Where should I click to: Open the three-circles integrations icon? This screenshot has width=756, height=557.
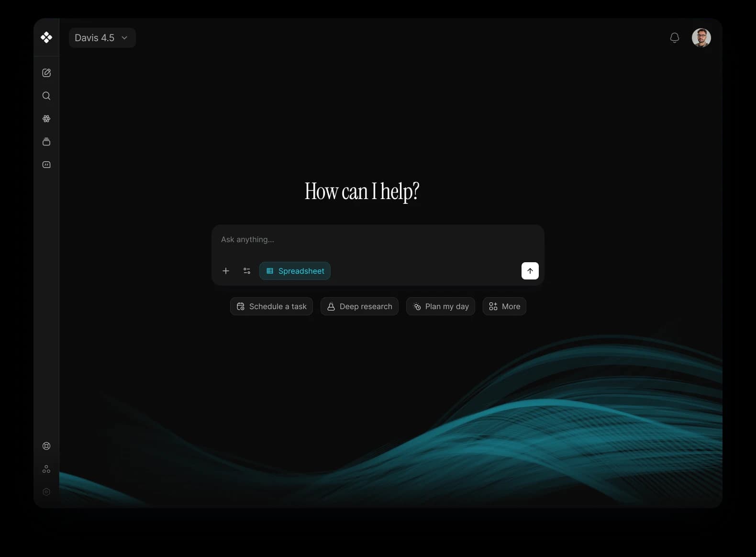[46, 469]
